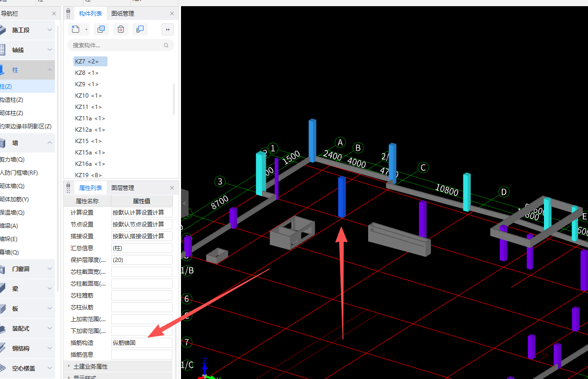Close the navigation bar panel

54,14
